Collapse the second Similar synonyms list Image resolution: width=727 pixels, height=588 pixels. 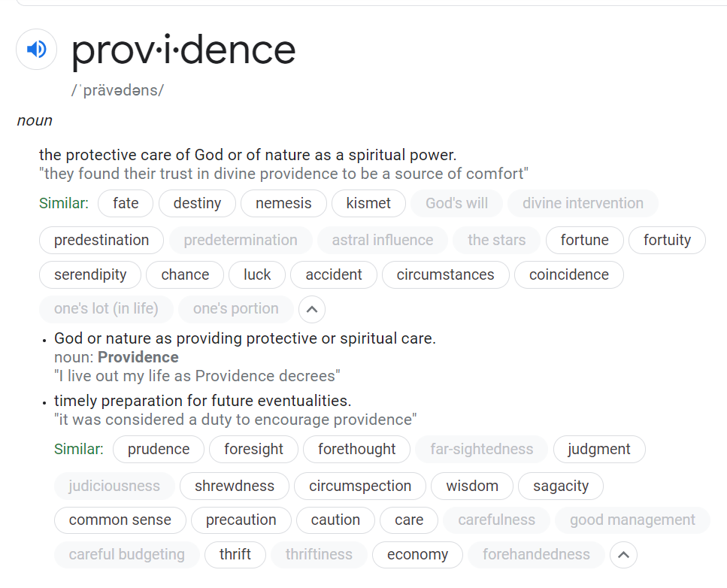(623, 555)
